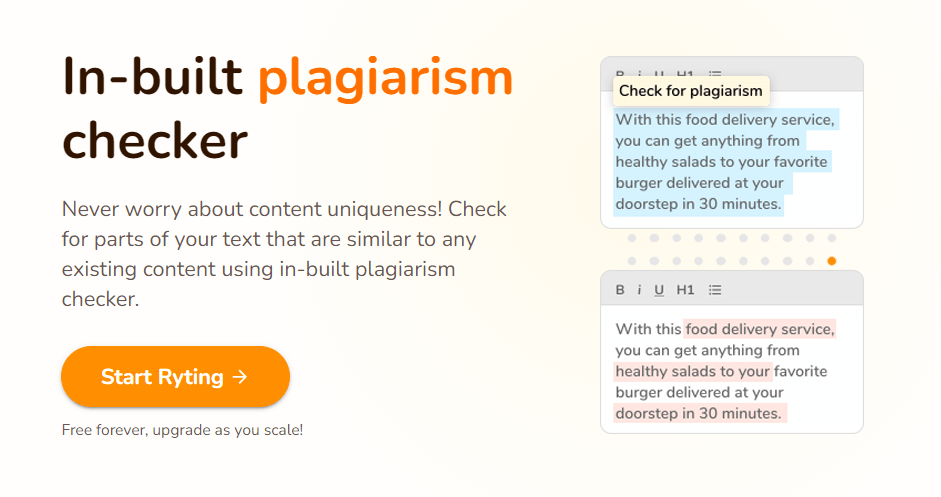Click bullet list icon in upper editor toolbar

coord(715,74)
